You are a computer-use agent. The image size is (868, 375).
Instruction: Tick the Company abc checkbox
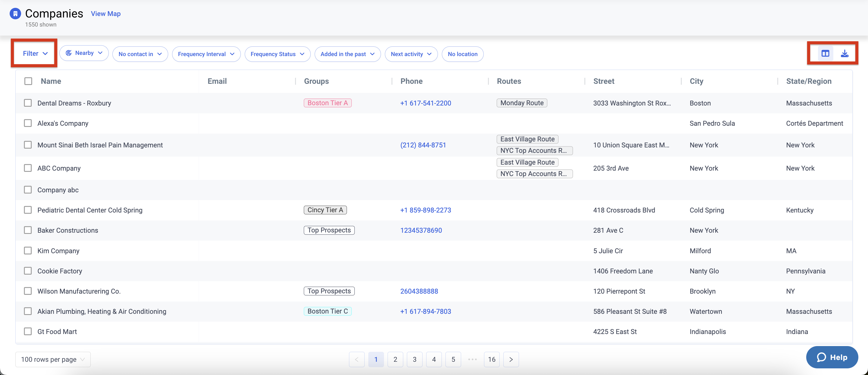point(28,190)
